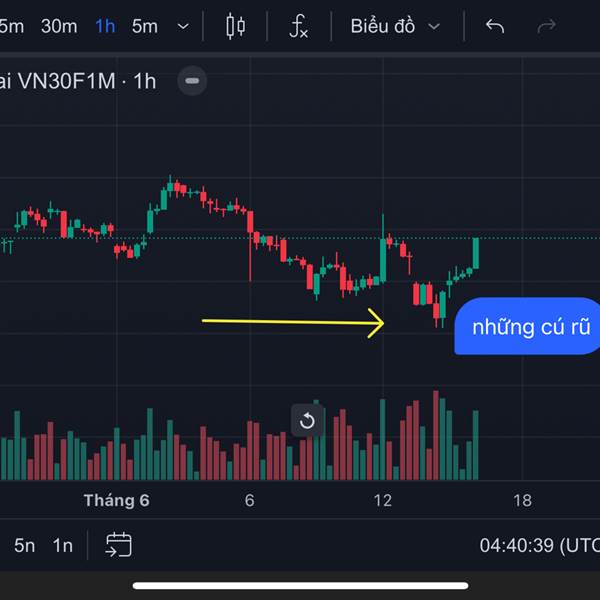Screen dimensions: 600x600
Task: Click the blue 'những cú rũ' text bubble
Action: pos(527,326)
